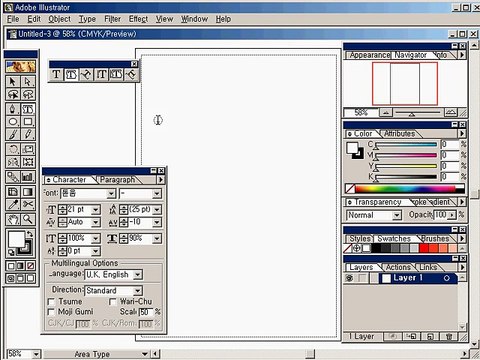Select the Scissors tool

tap(28, 204)
